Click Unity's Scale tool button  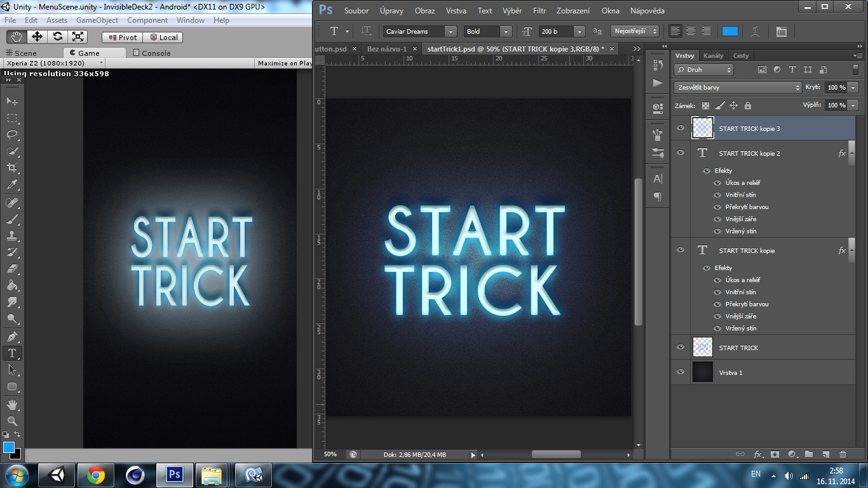78,37
